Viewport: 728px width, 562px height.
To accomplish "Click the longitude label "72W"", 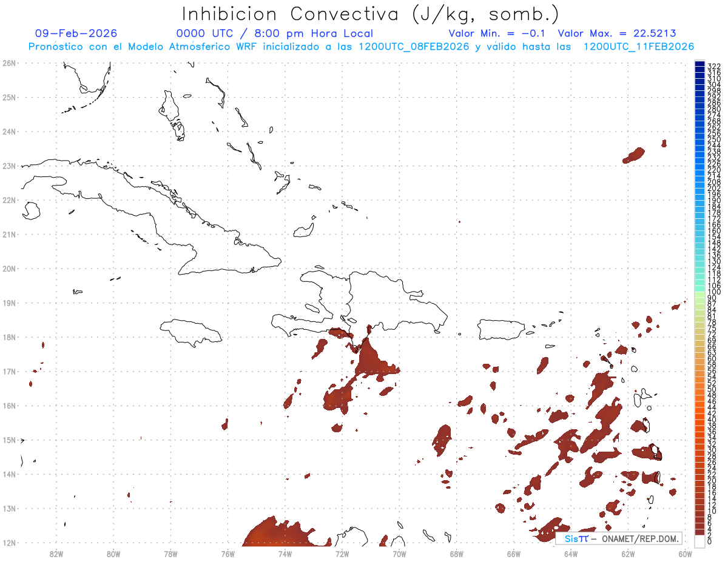I will tap(342, 554).
